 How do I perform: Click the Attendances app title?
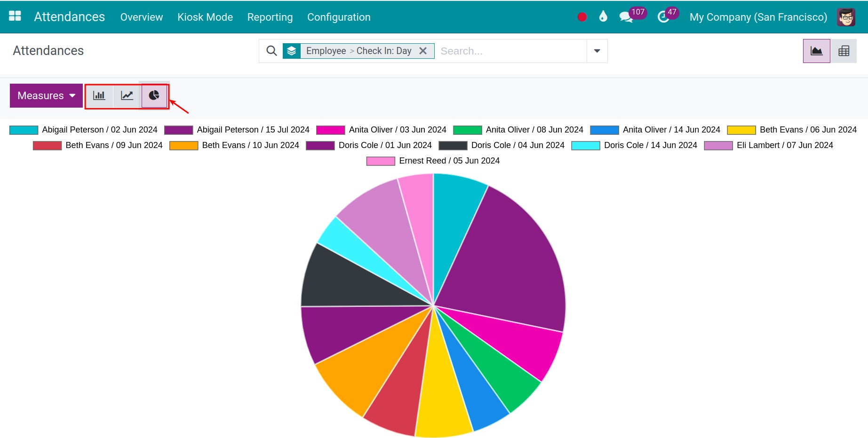click(x=69, y=17)
